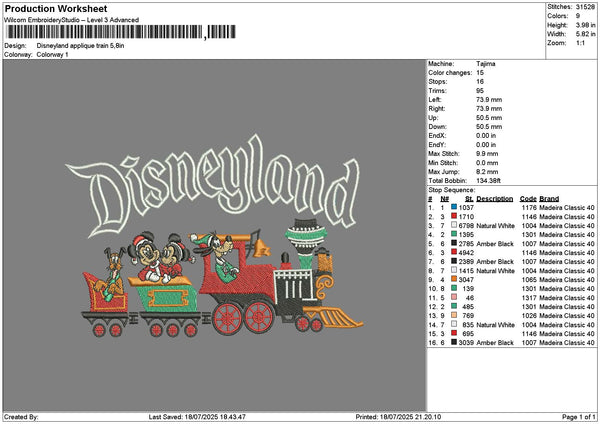600x424 pixels.
Task: Click the red swatch beside stitch count 1710
Action: point(454,216)
